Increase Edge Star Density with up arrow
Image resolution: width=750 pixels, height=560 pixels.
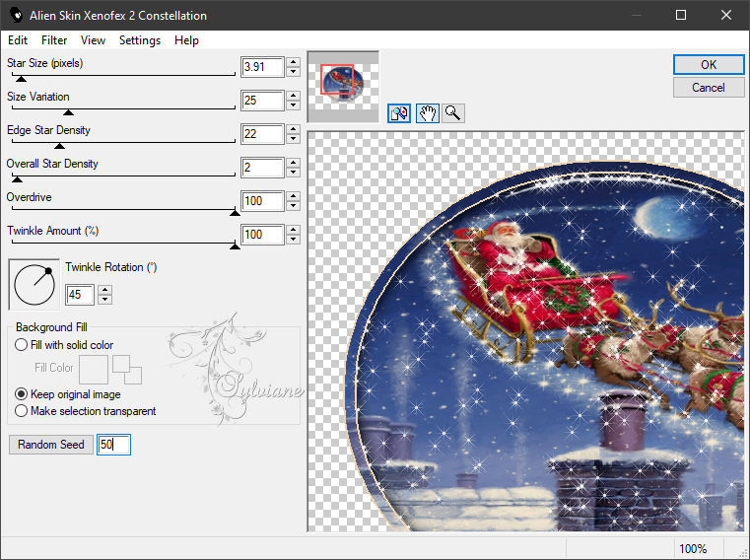(x=294, y=129)
